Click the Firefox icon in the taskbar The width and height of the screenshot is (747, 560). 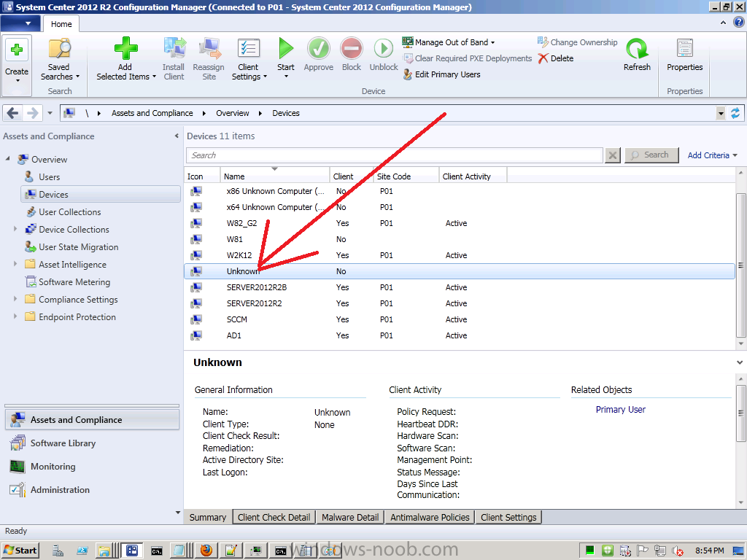point(206,551)
